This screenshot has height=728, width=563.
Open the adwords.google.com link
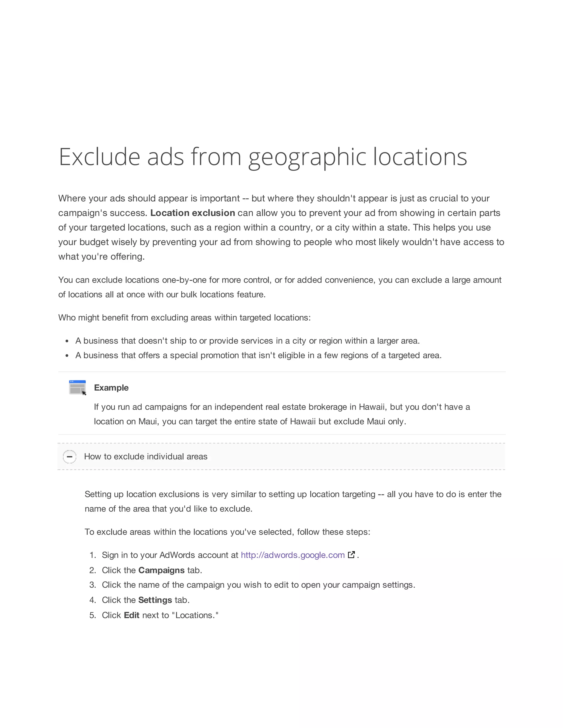(292, 555)
